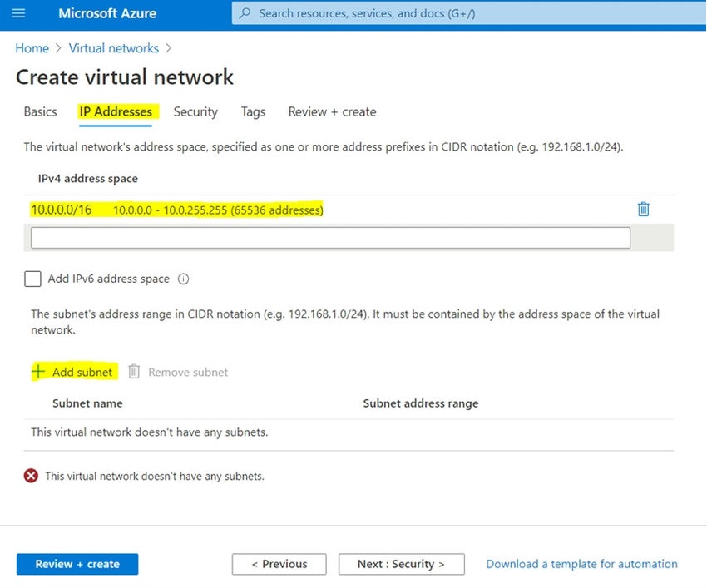The height and width of the screenshot is (588, 707).
Task: Delete the 10.0.0.0/16 address space
Action: tap(643, 209)
